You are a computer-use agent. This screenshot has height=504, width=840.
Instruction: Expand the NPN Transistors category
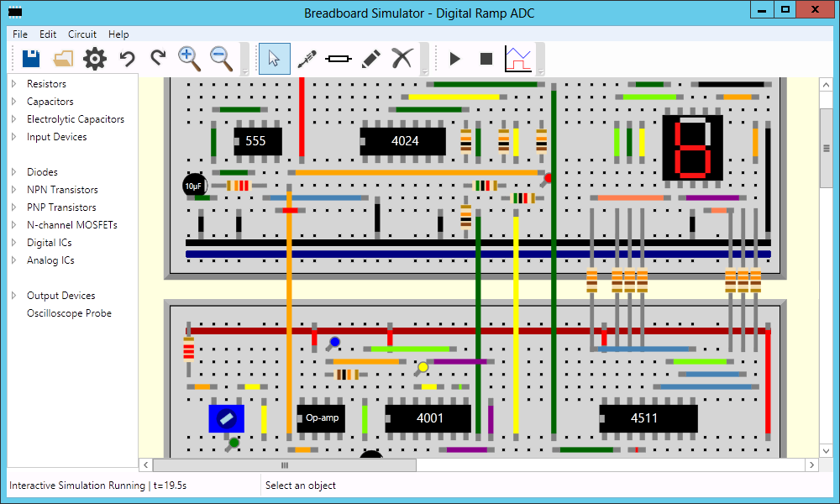(x=13, y=190)
